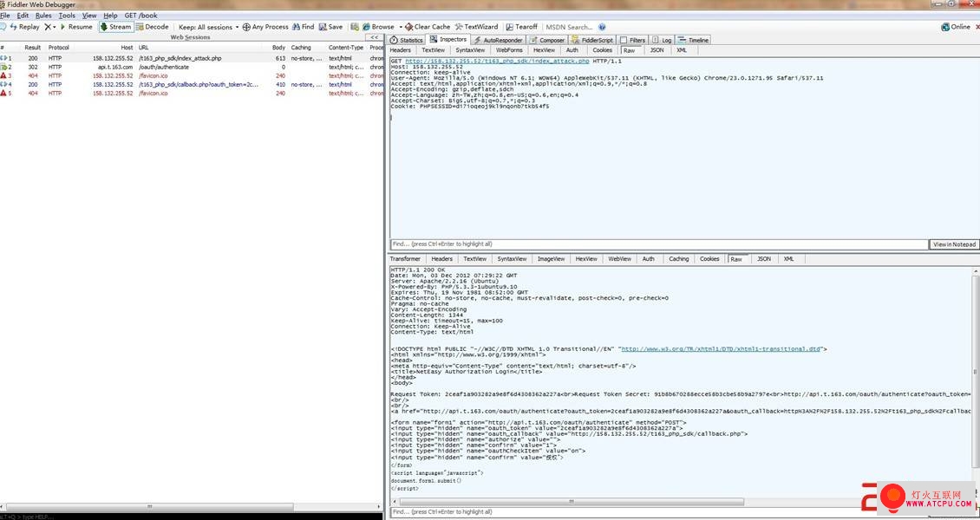This screenshot has width=980, height=520.
Task: Toggle the Decode button
Action: click(x=153, y=27)
